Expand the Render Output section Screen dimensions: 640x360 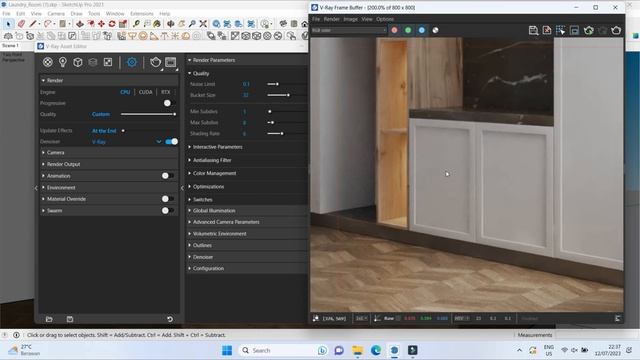(x=108, y=164)
